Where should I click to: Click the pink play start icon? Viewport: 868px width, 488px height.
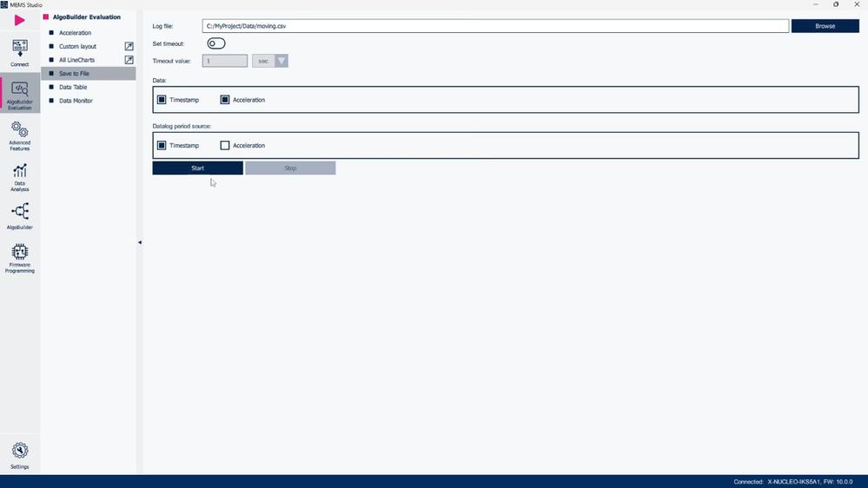coord(19,21)
